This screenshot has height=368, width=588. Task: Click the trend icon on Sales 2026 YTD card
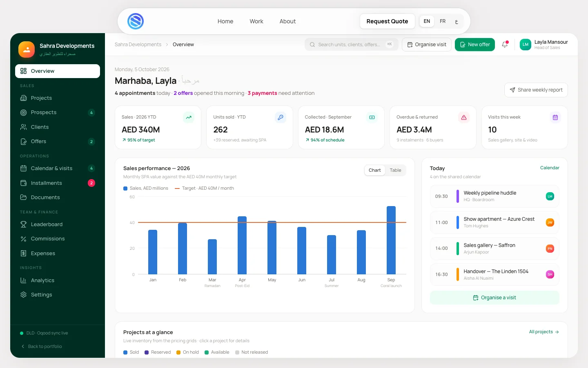(x=189, y=117)
